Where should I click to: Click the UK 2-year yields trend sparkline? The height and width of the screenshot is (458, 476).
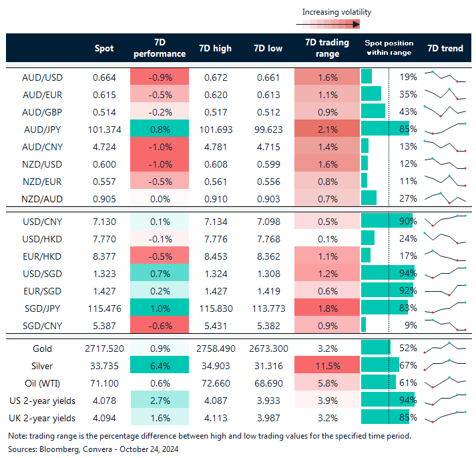(445, 417)
